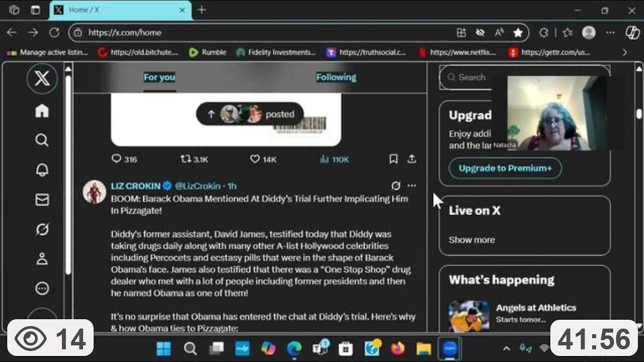The width and height of the screenshot is (644, 362).
Task: Switch to Following tab
Action: [336, 77]
